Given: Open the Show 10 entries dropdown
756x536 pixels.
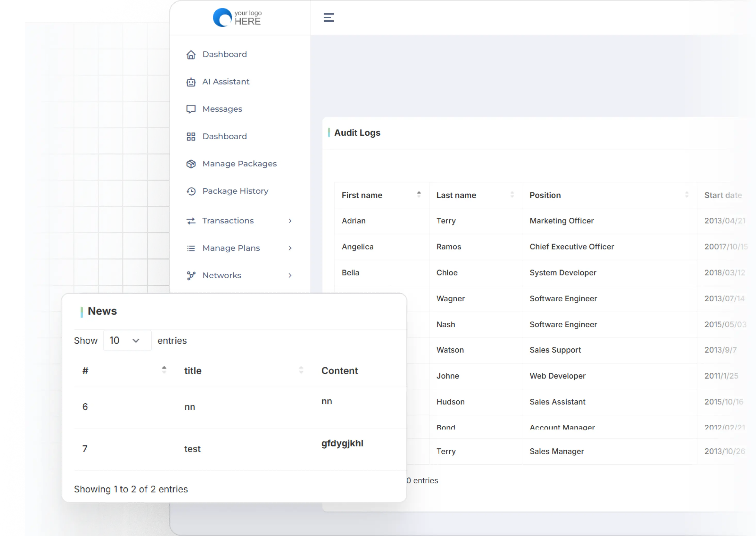Looking at the screenshot, I should 127,340.
